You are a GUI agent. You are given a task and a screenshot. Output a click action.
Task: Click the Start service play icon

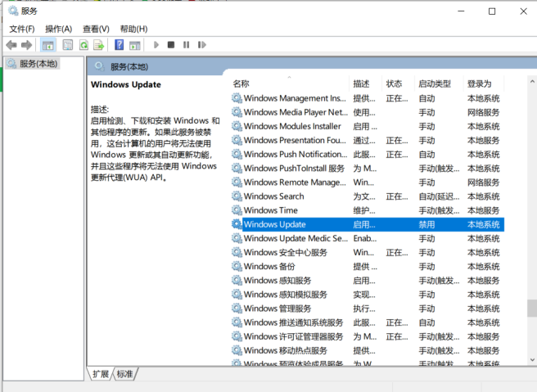(x=156, y=45)
